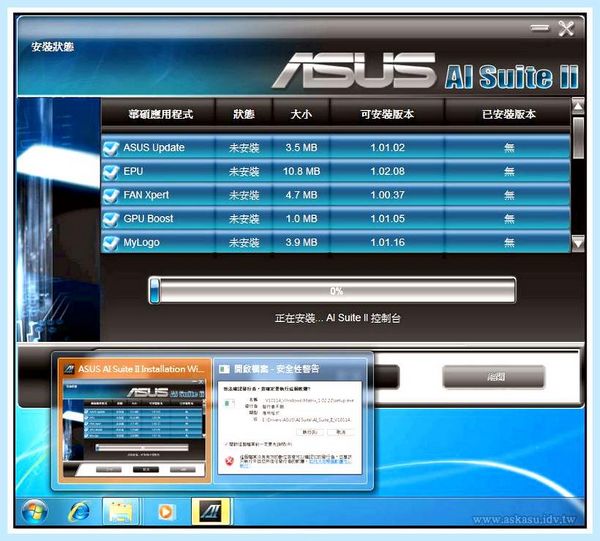Click the 狀態 column header
Screen dimensions: 600x541
pos(244,114)
